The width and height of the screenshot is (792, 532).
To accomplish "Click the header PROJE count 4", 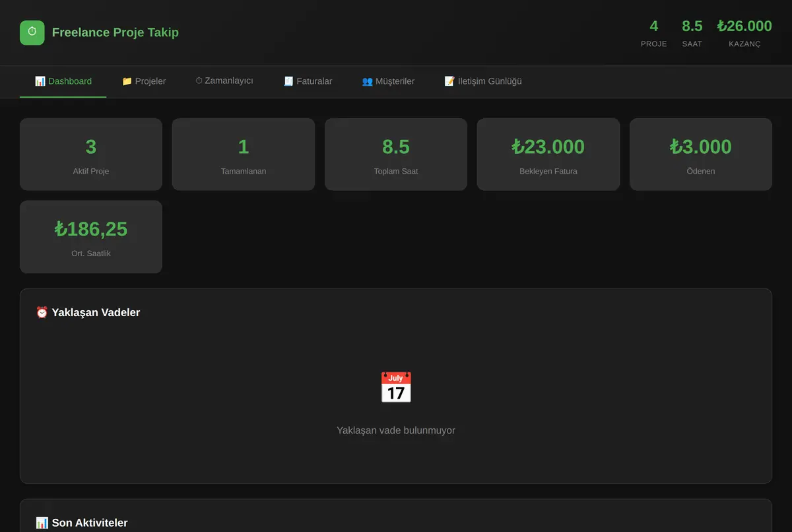I will 654,26.
